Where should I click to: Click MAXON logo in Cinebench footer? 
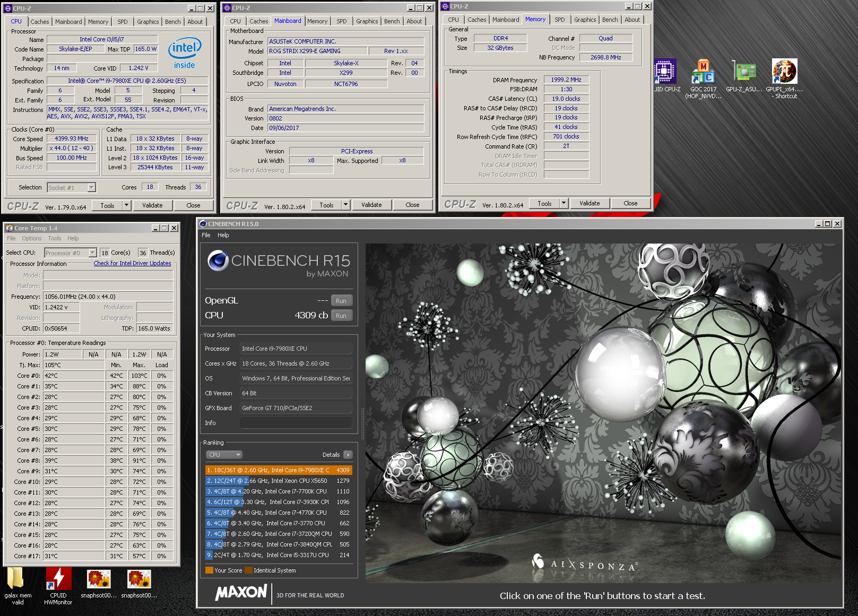(241, 593)
